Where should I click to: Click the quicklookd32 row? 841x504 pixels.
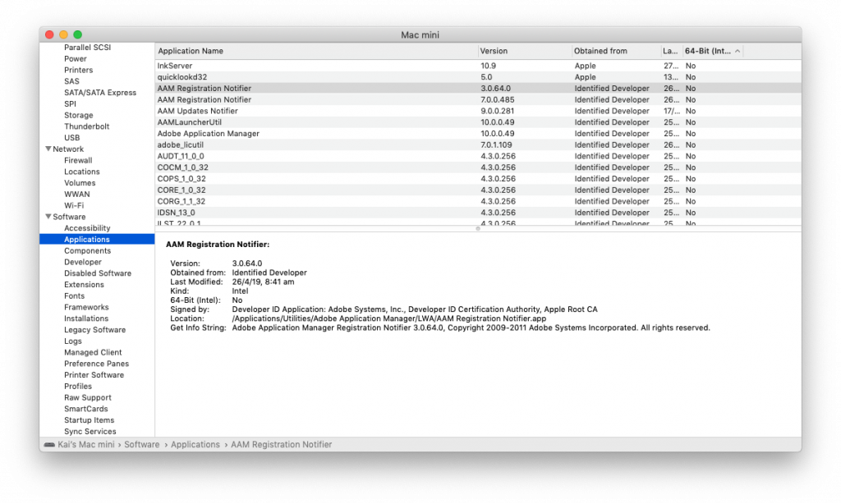click(x=182, y=76)
